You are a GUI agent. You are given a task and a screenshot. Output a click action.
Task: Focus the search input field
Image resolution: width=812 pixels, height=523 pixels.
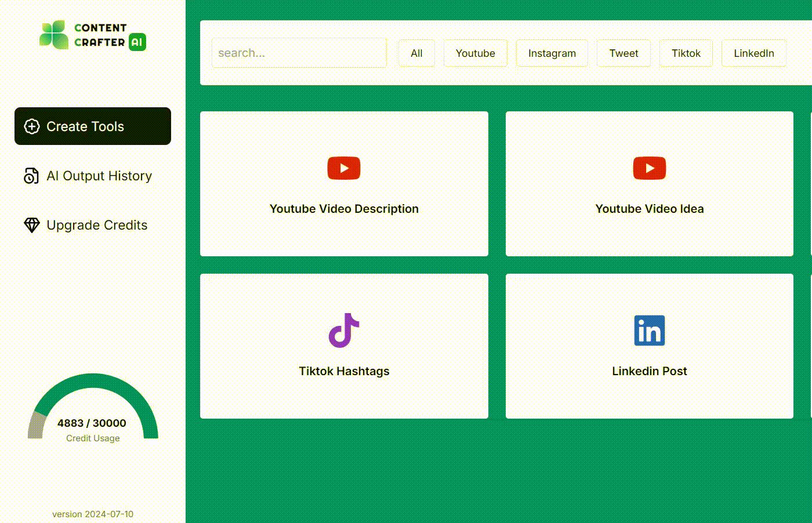click(299, 53)
